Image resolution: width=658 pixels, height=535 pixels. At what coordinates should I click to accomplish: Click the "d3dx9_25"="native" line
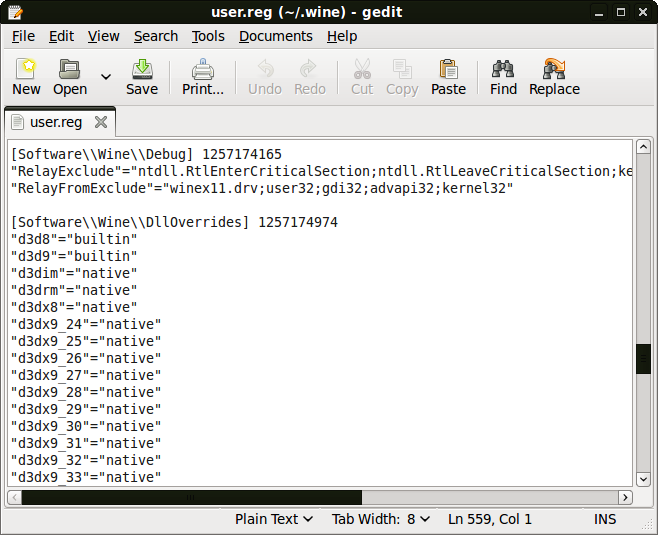86,341
